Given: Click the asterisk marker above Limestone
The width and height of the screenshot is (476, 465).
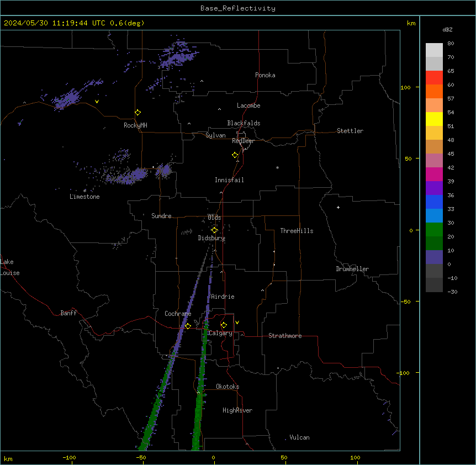Looking at the screenshot, I should point(84,191).
